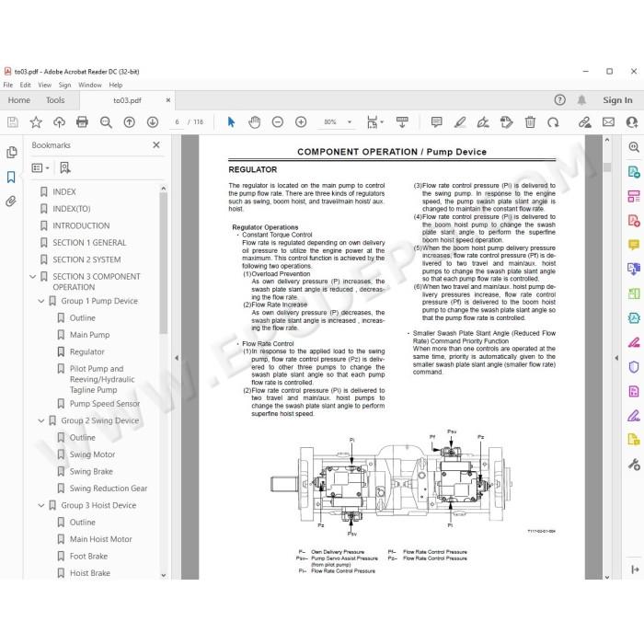Close the to03.pdf document tab
The width and height of the screenshot is (644, 644).
point(168,99)
